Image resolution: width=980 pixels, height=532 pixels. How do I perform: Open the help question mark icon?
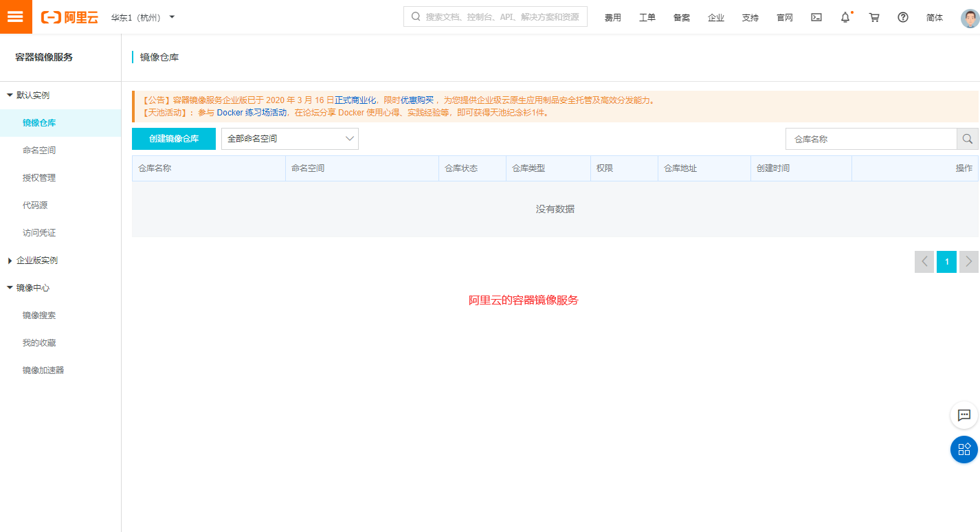click(903, 17)
